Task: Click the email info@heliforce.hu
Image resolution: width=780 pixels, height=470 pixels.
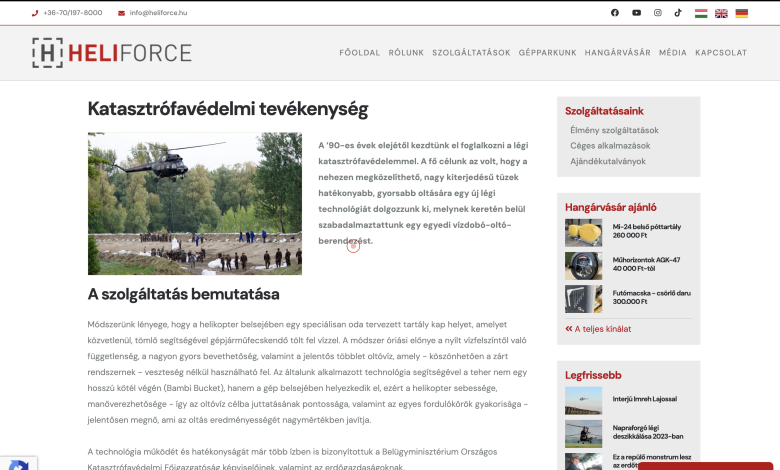Action: click(158, 13)
